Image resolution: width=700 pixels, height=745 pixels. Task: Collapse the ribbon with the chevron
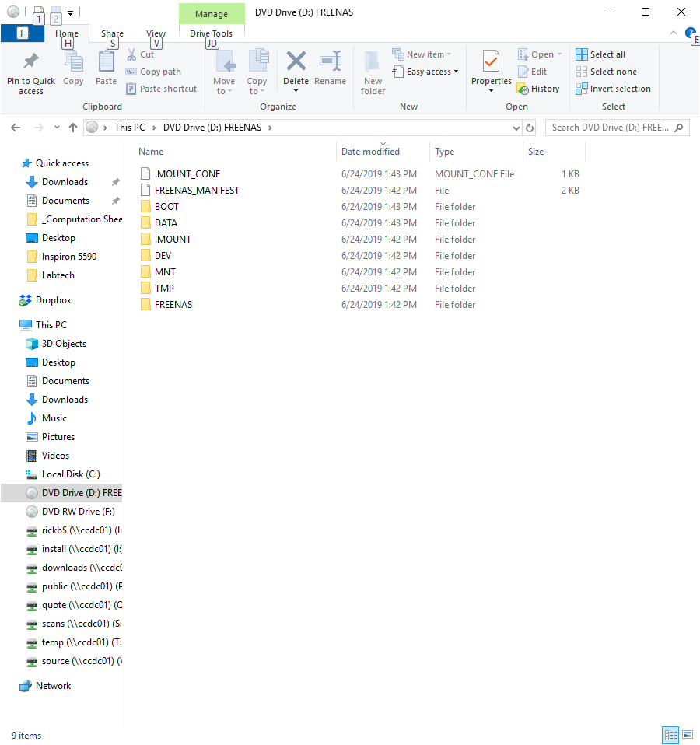coord(674,33)
